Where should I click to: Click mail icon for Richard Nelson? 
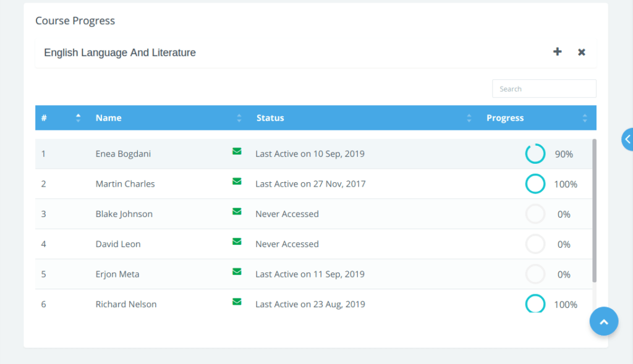click(x=237, y=302)
